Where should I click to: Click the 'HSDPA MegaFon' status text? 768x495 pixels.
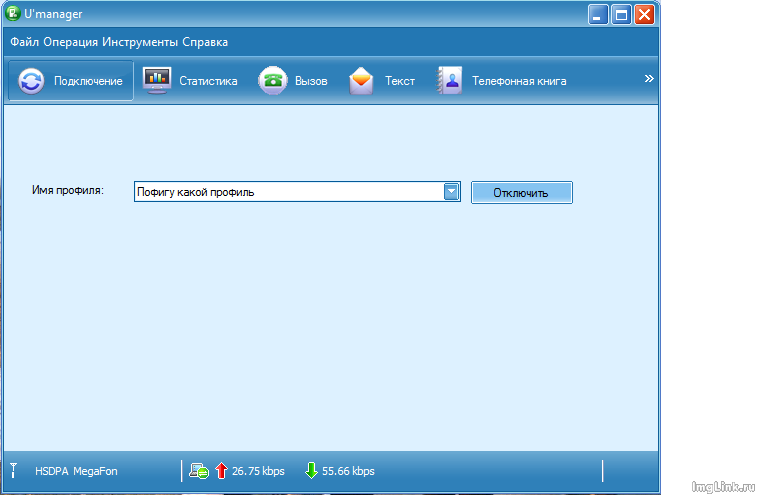coord(76,471)
